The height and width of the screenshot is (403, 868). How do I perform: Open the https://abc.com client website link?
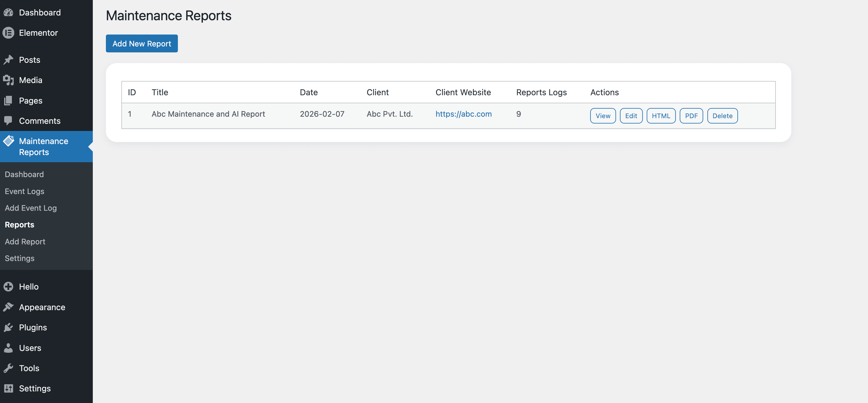[463, 114]
